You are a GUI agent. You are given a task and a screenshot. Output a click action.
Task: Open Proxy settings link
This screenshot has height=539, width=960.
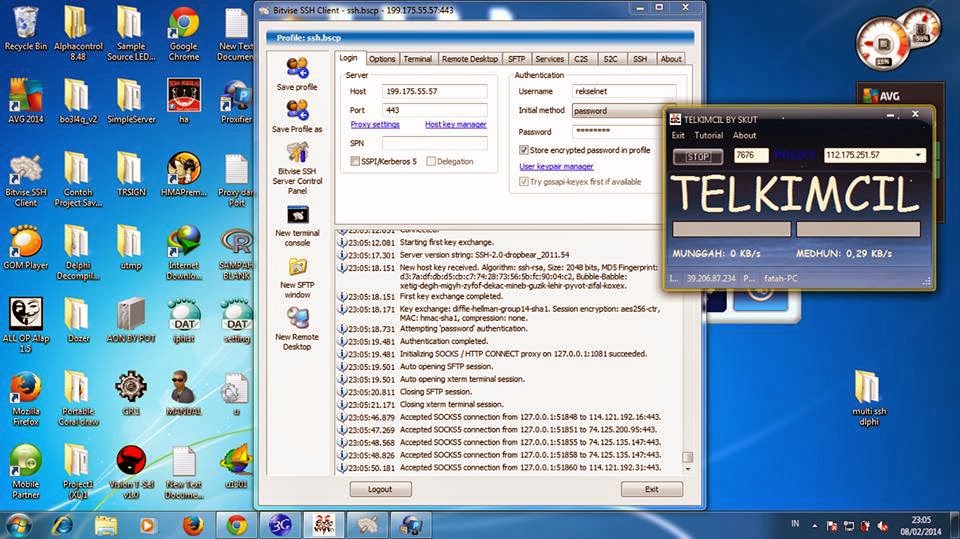pos(375,124)
